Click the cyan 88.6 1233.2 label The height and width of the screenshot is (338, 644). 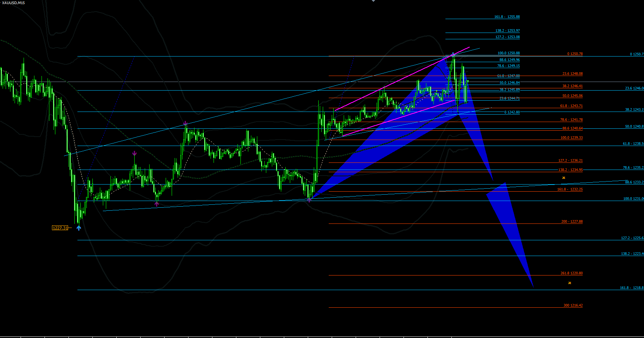(x=634, y=182)
